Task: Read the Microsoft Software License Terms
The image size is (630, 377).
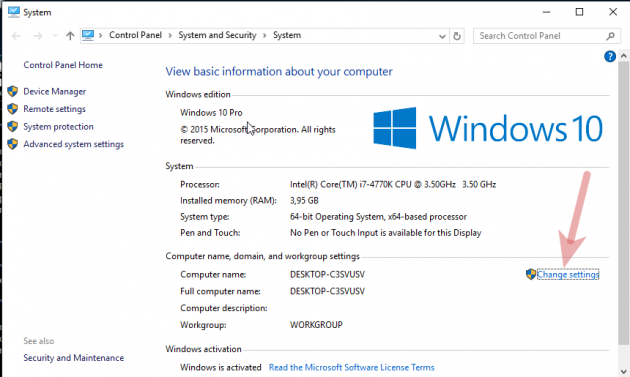Action: [352, 367]
